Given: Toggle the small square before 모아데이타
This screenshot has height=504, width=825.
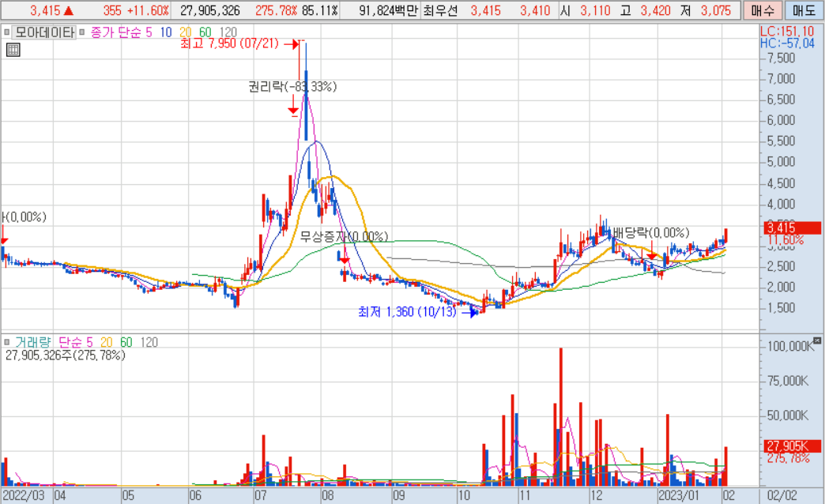Looking at the screenshot, I should point(7,32).
